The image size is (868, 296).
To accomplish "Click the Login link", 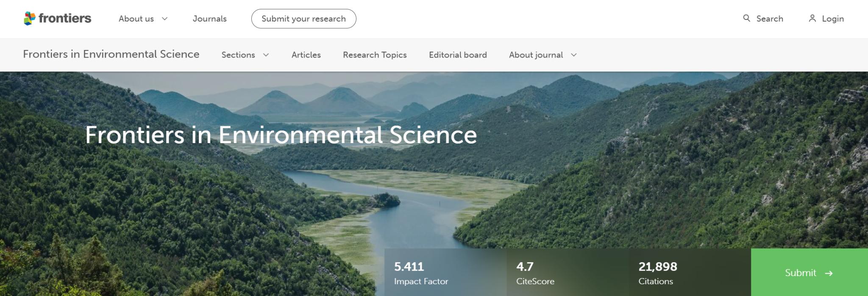I will click(x=833, y=19).
